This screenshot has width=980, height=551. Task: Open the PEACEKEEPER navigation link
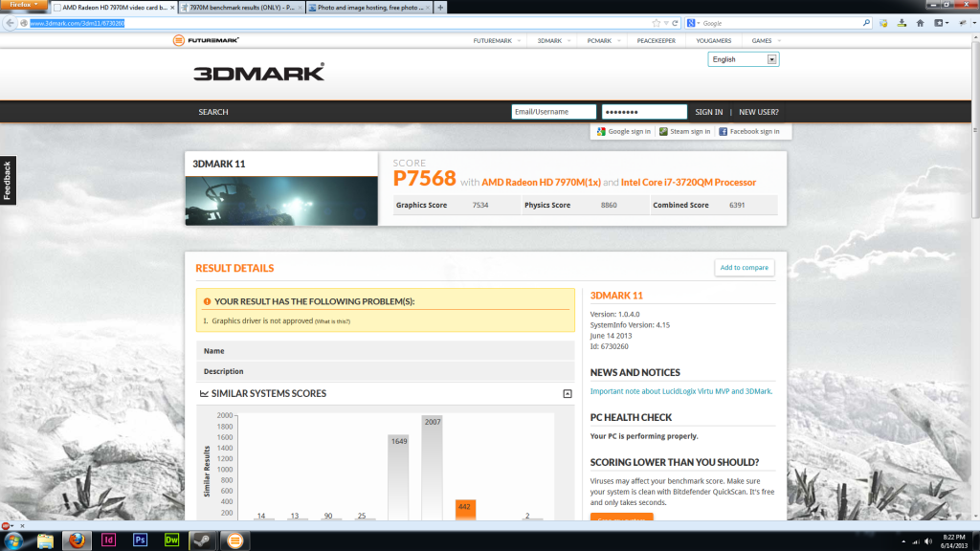click(x=657, y=40)
